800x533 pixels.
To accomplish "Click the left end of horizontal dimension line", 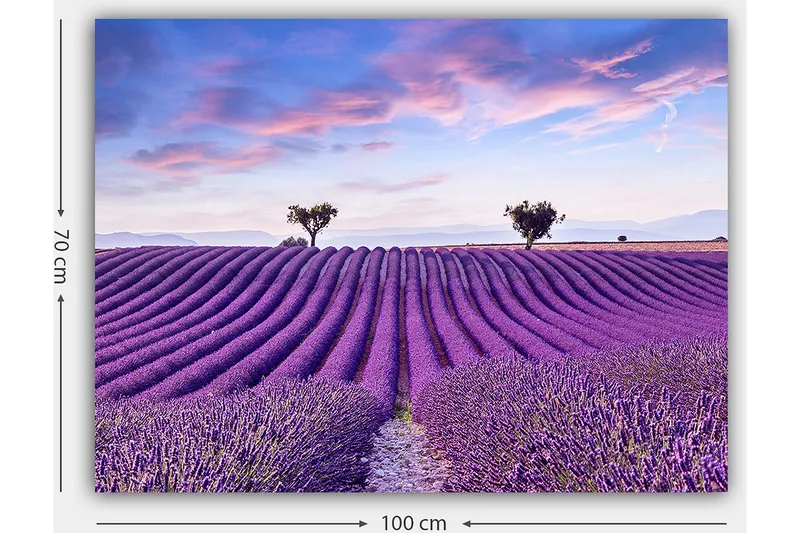I will click(x=99, y=523).
